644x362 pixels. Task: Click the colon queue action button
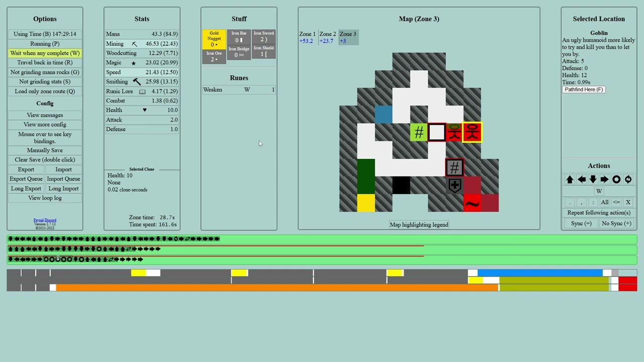tap(593, 202)
